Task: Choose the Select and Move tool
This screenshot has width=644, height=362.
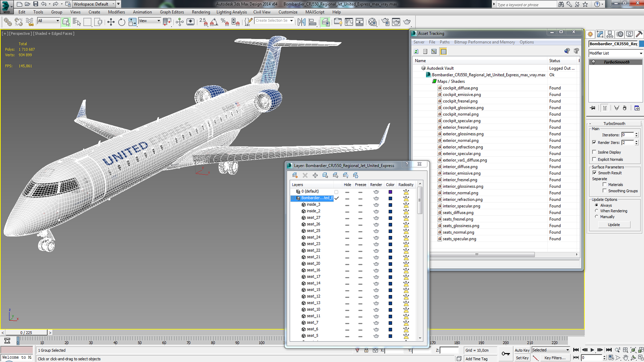Action: (x=111, y=22)
